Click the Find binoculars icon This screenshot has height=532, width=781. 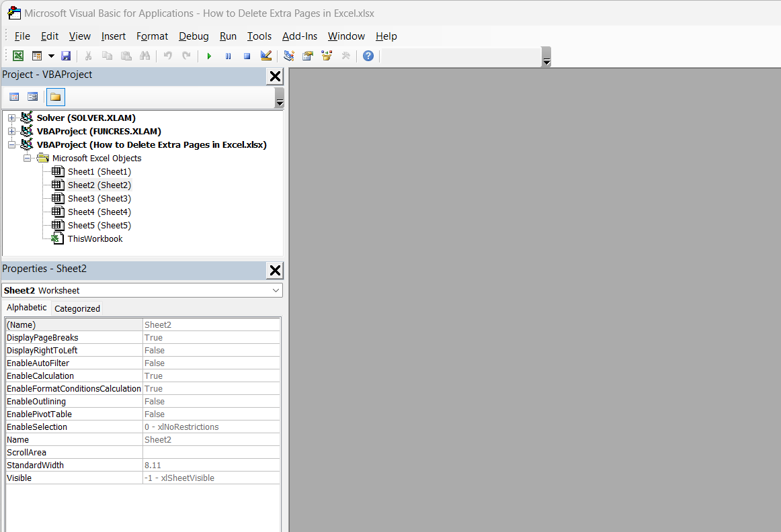(x=145, y=56)
